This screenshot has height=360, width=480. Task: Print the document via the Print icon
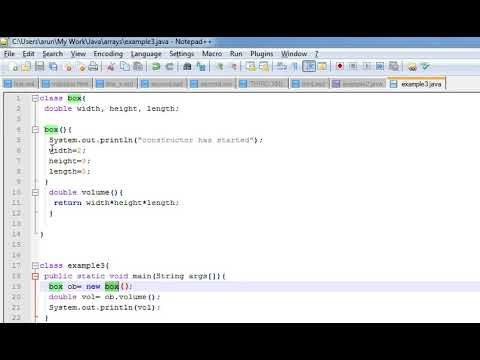(x=93, y=67)
